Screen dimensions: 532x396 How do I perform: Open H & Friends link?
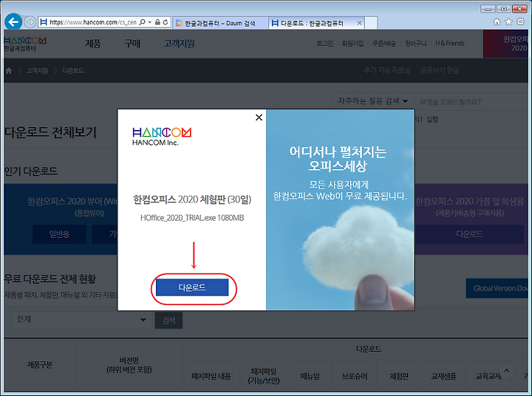point(449,44)
